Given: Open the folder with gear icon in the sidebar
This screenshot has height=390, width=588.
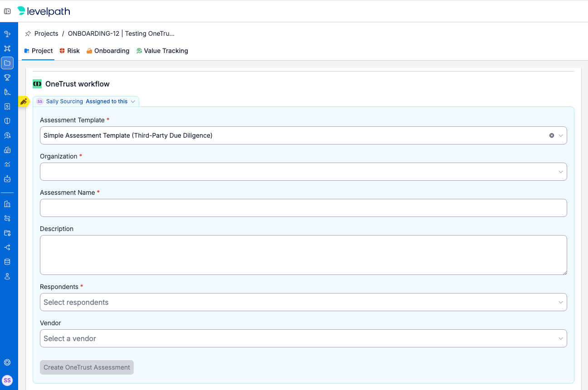Looking at the screenshot, I should coord(7,233).
